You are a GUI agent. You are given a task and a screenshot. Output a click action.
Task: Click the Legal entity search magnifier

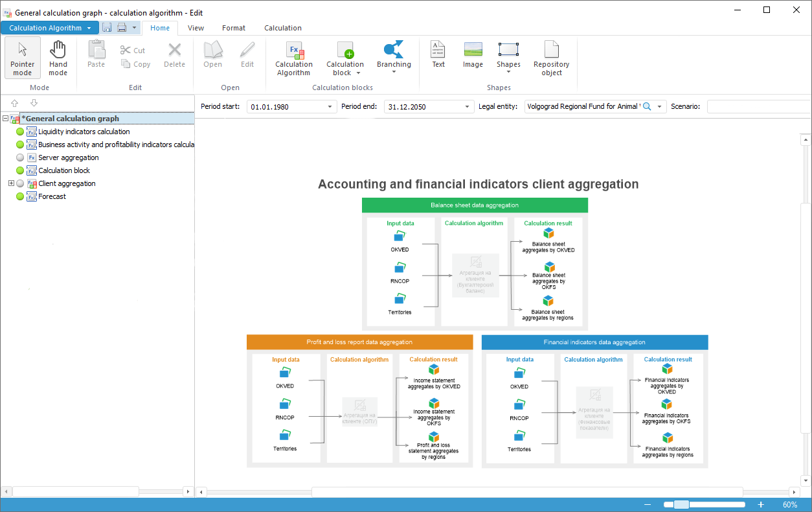click(x=646, y=106)
